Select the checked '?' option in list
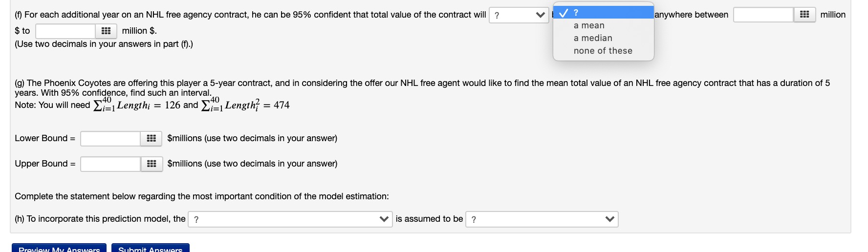This screenshot has height=252, width=868. (603, 13)
